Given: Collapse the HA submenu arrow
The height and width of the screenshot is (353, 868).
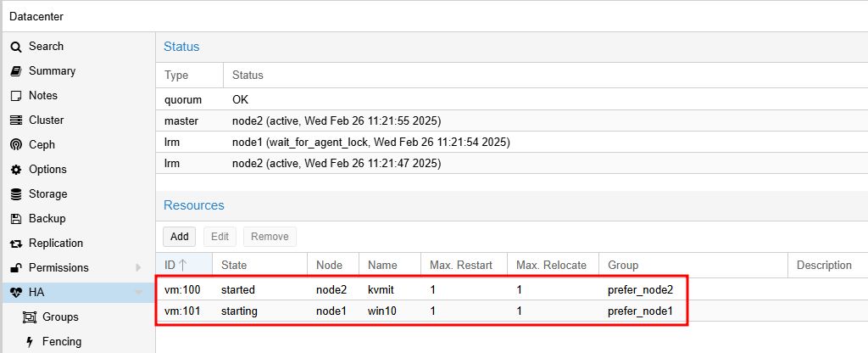Looking at the screenshot, I should (x=138, y=293).
